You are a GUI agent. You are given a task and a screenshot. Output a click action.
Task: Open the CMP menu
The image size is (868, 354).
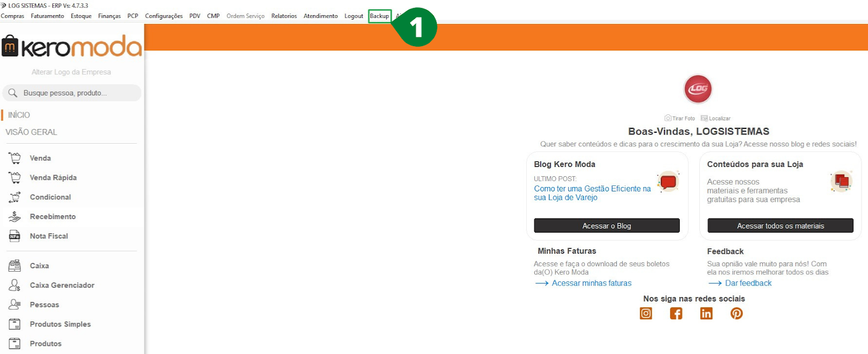213,16
